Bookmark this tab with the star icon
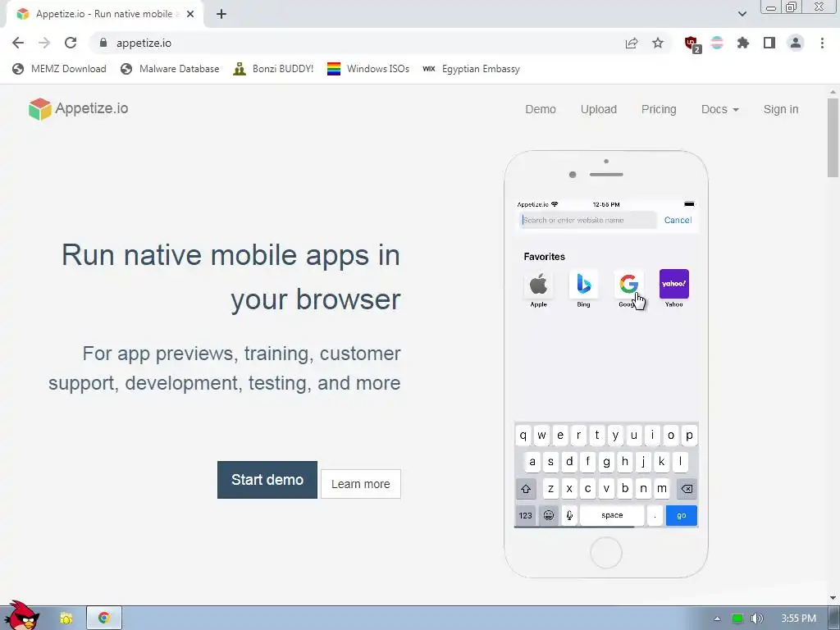This screenshot has height=630, width=840. 658,43
